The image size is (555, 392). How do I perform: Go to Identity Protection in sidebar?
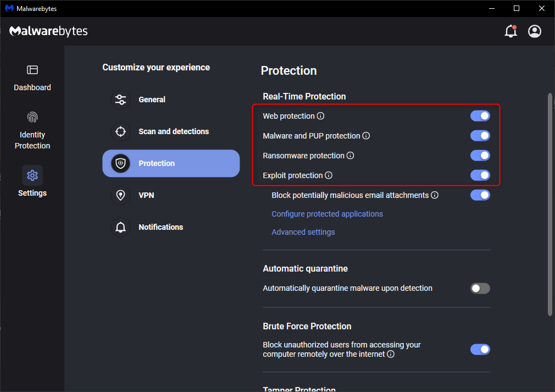pos(32,130)
